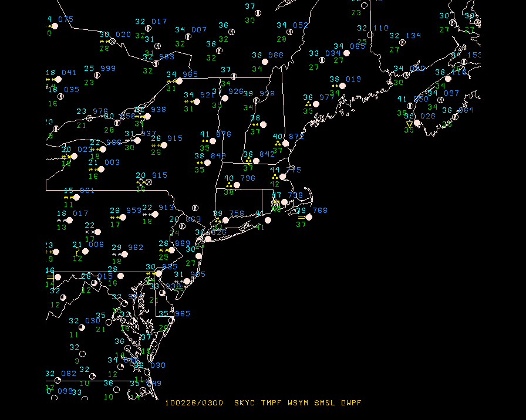Click the station circle beside pressure 756

click(x=226, y=220)
